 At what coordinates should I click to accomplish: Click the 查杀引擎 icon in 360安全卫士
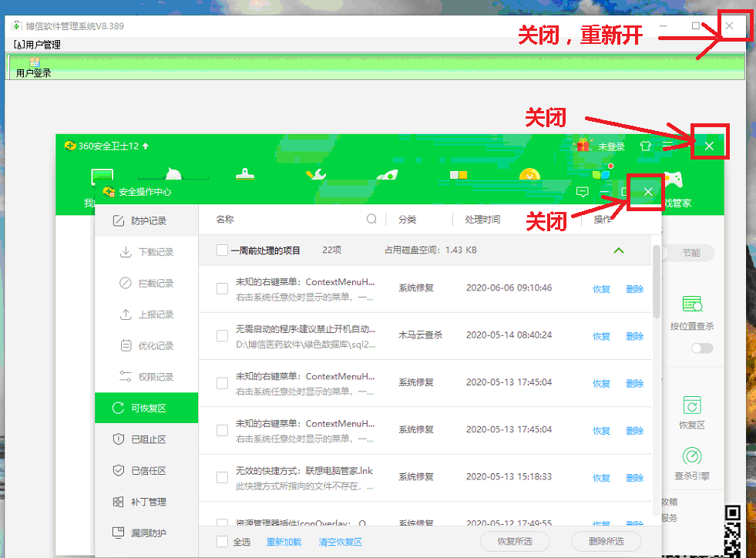[692, 456]
